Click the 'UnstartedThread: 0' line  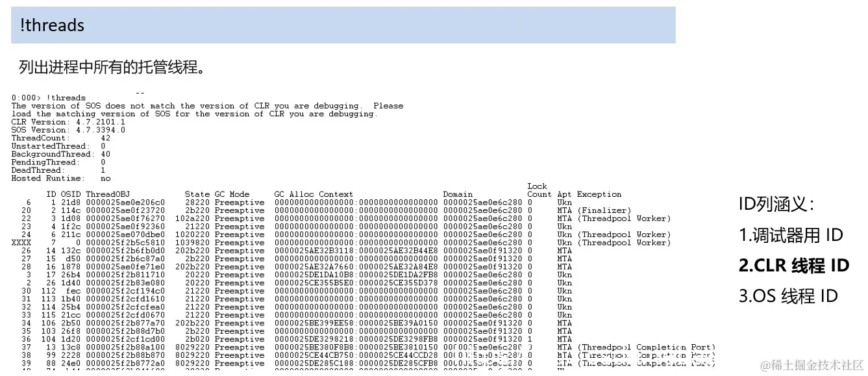(58, 146)
